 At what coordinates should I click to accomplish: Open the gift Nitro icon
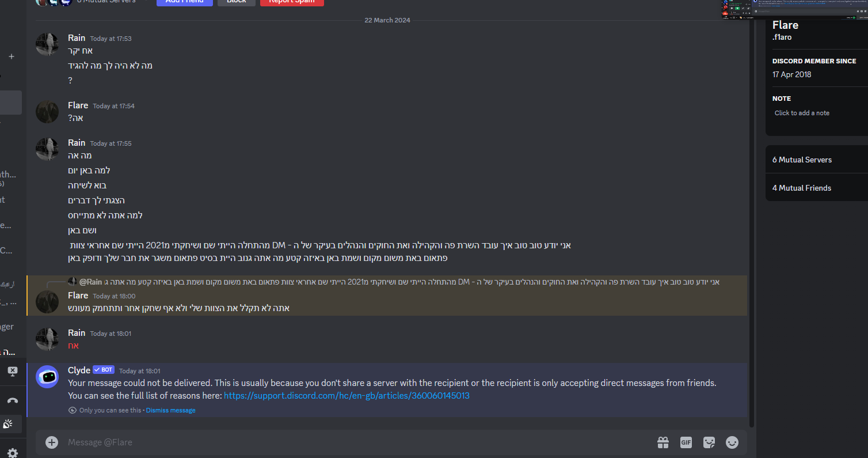(663, 442)
